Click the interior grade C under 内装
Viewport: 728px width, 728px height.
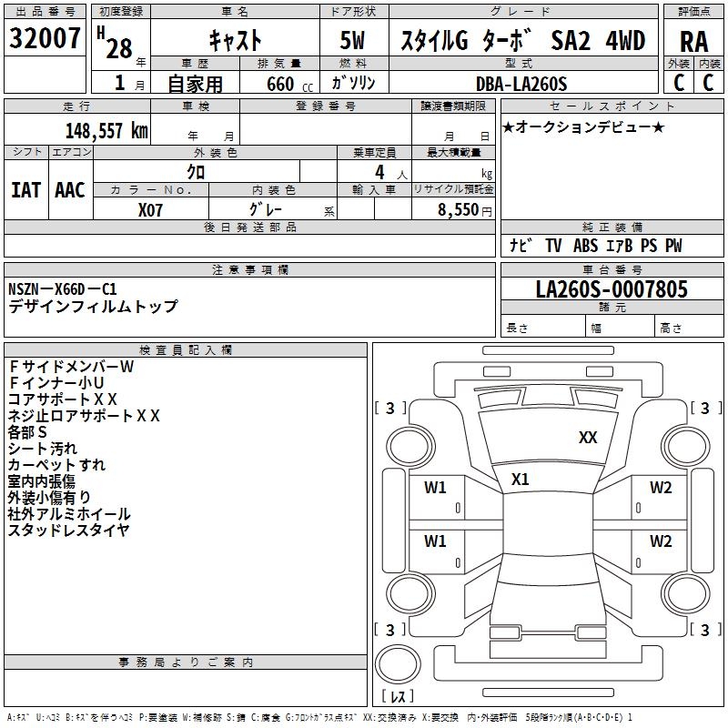click(709, 83)
